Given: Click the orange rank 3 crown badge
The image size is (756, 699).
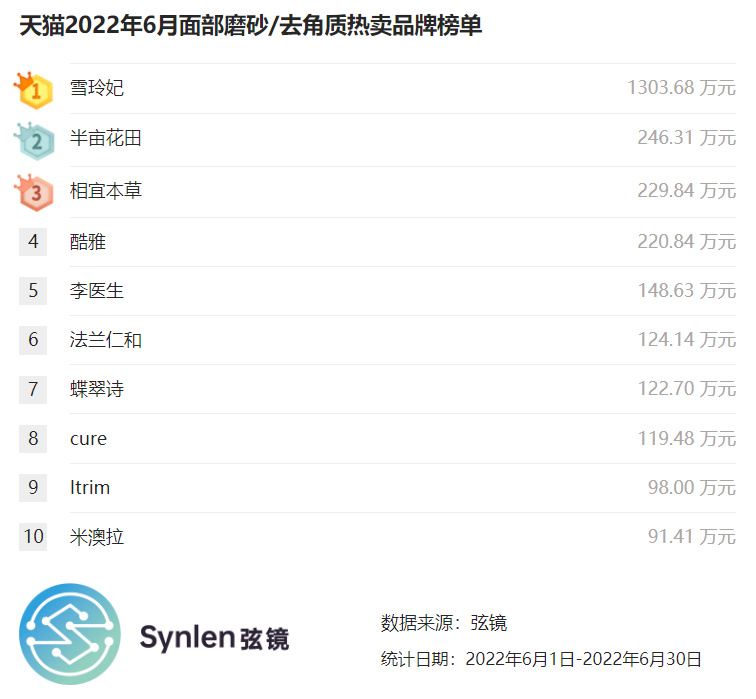Looking at the screenshot, I should (34, 193).
